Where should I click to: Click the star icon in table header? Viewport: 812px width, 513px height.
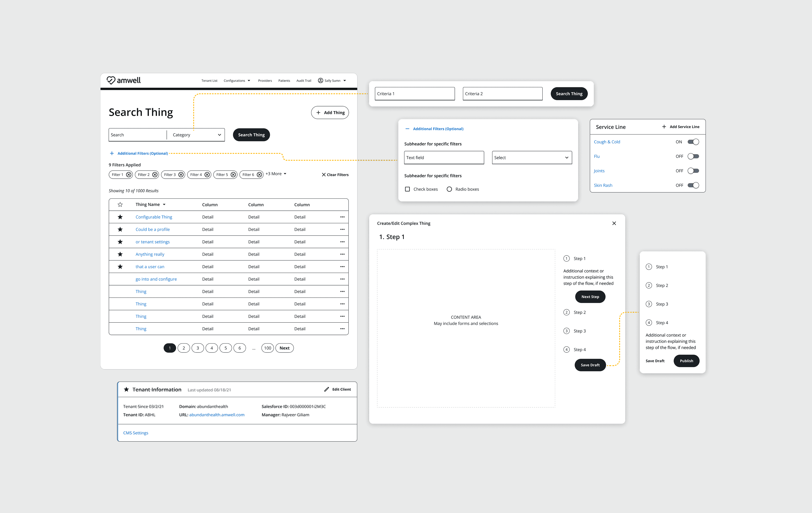[120, 204]
